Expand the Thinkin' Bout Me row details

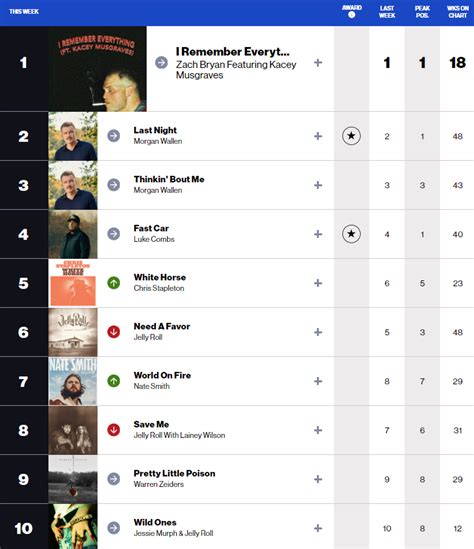tap(318, 185)
